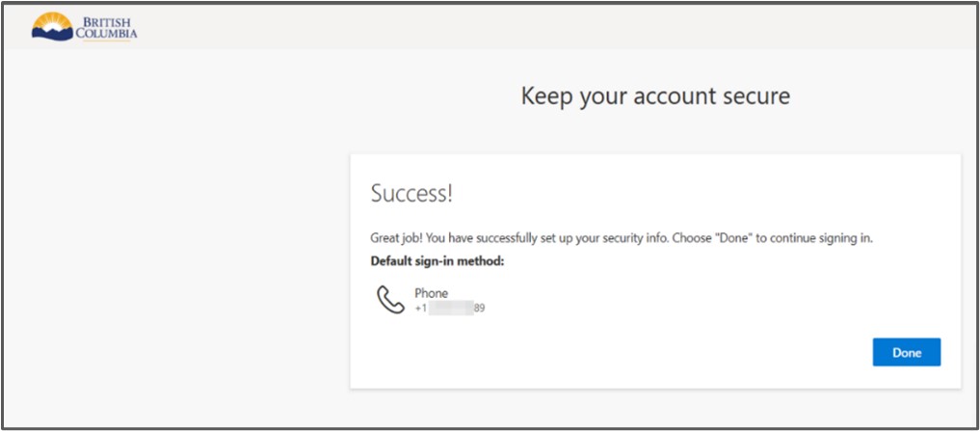The width and height of the screenshot is (980, 431).
Task: Click the blue mountain wave in logo
Action: click(x=52, y=35)
